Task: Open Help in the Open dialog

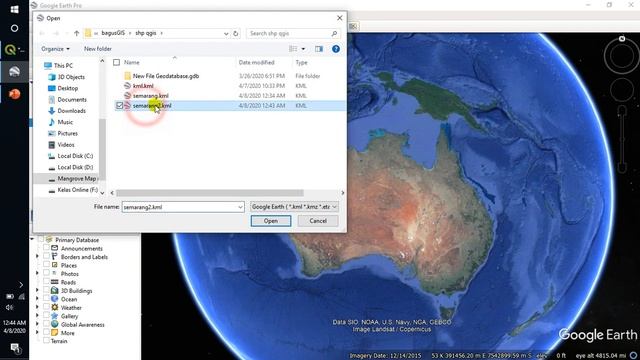Action: [x=336, y=49]
